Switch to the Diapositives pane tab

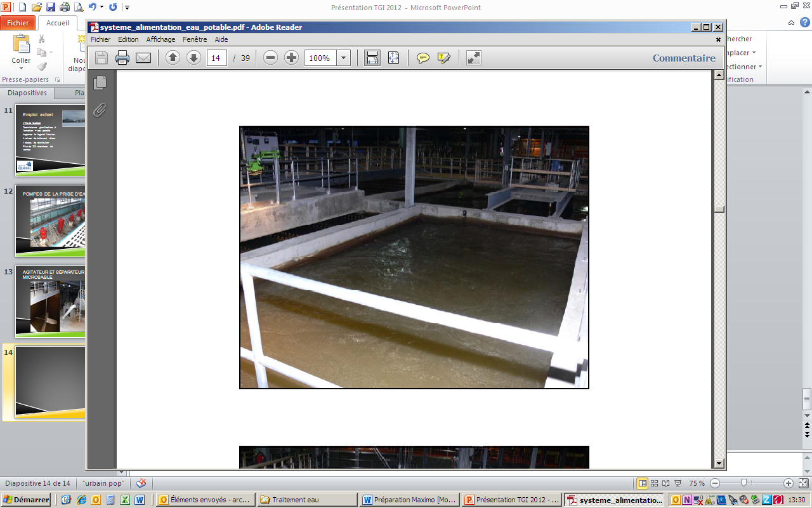tap(27, 93)
